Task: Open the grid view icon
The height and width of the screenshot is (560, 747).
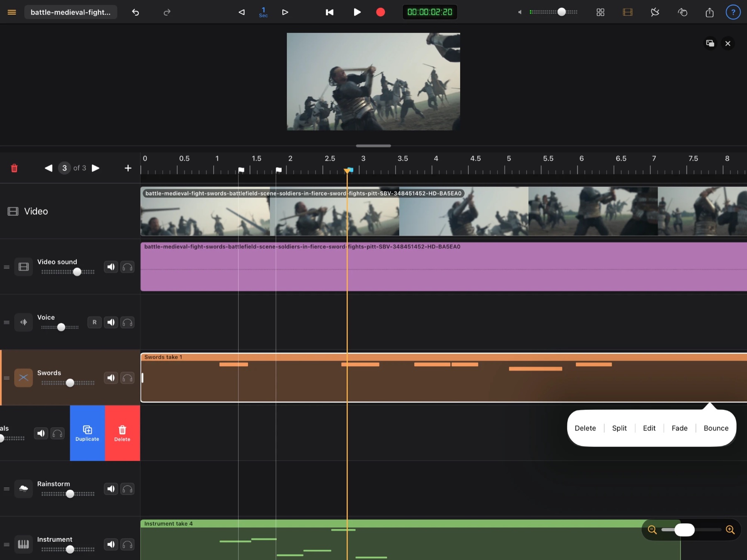Action: coord(601,12)
